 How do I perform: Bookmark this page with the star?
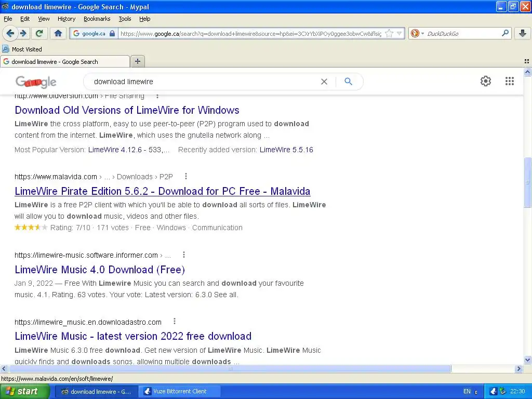tap(389, 33)
